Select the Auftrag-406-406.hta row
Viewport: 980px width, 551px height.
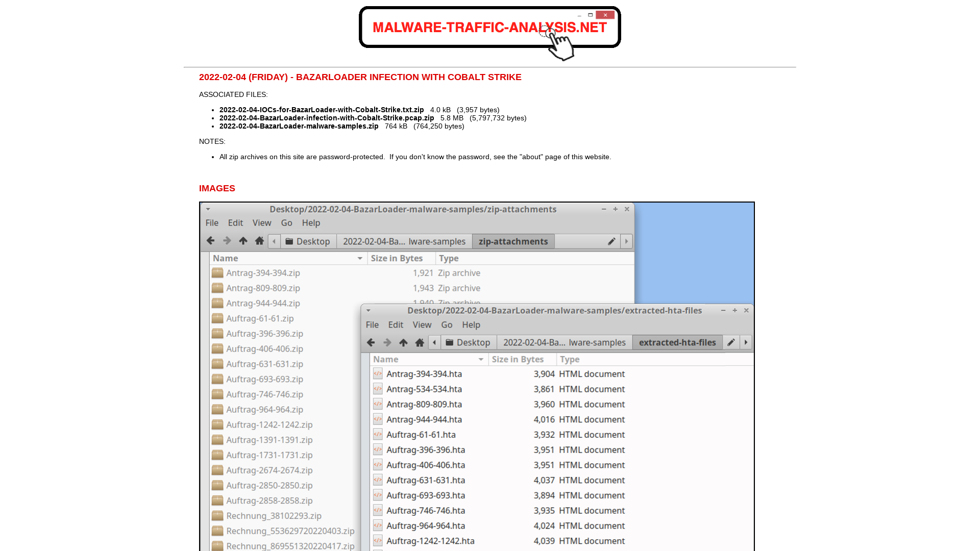[561, 465]
